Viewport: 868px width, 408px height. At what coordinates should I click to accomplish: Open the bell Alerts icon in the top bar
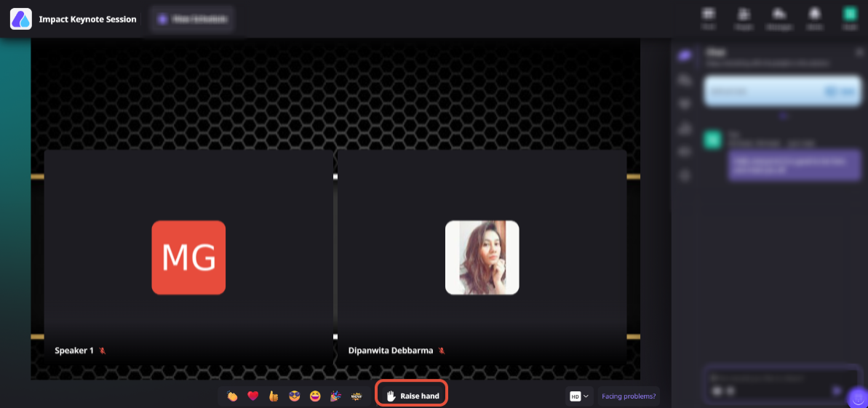[x=814, y=17]
